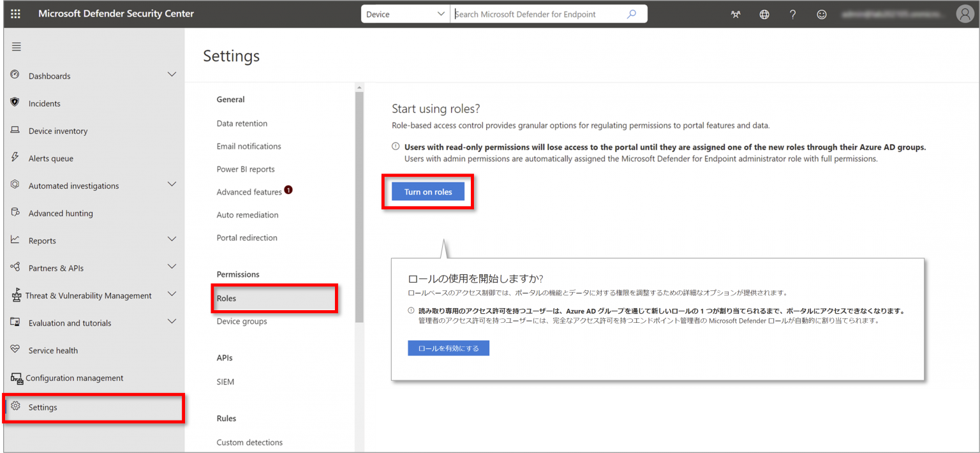The width and height of the screenshot is (980, 453).
Task: Open the Help question mark menu
Action: [792, 13]
